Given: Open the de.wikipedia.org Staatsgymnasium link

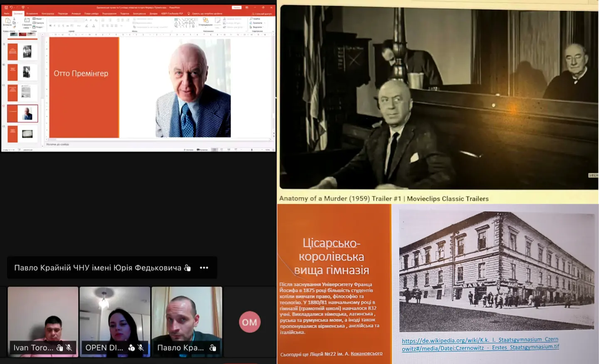Looking at the screenshot, I should coord(480,344).
